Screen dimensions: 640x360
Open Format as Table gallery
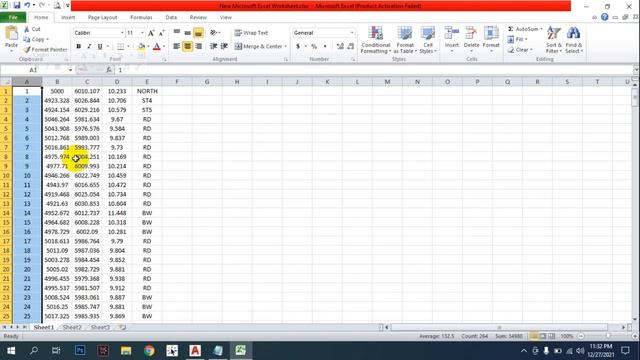(405, 40)
